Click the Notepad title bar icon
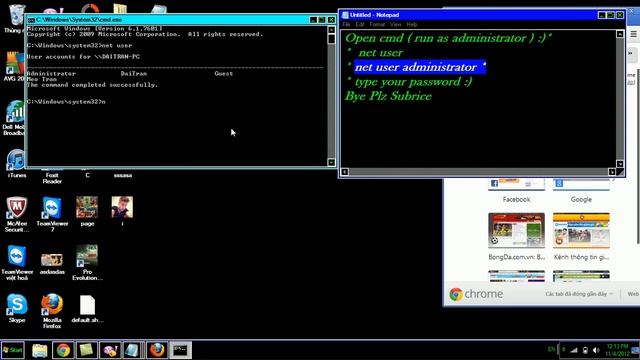Viewport: 640px width, 360px height. click(x=345, y=15)
